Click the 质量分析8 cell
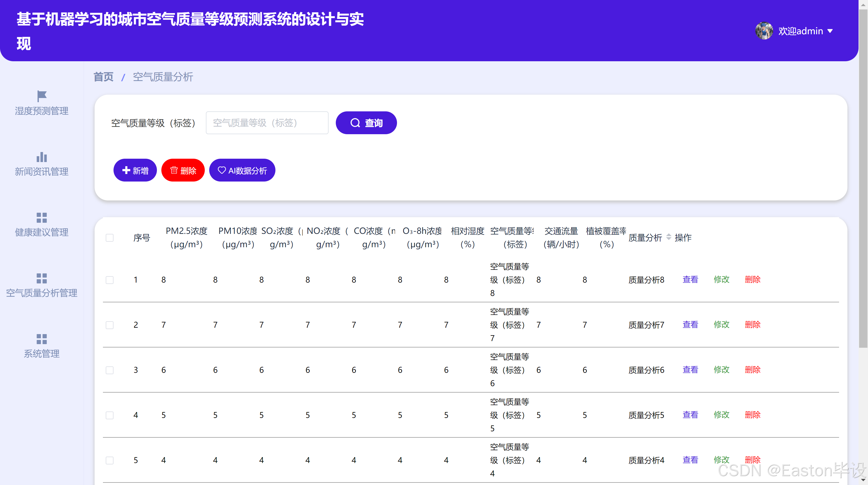 coord(646,280)
